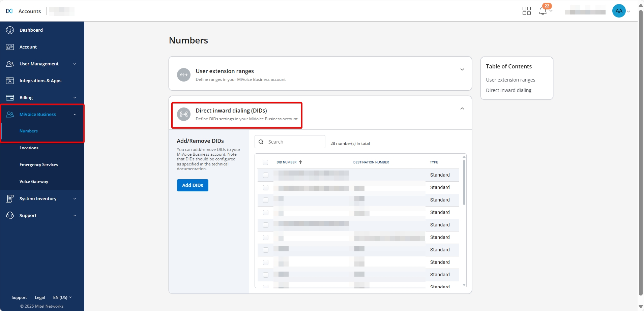Expand User Management menu chevron
Viewport: 644px width, 311px height.
pyautogui.click(x=75, y=64)
